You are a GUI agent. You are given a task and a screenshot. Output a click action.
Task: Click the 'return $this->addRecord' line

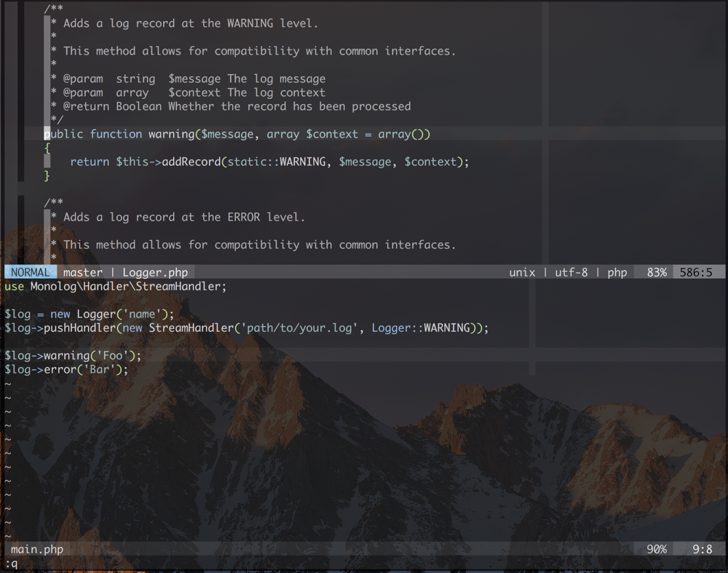pos(269,162)
